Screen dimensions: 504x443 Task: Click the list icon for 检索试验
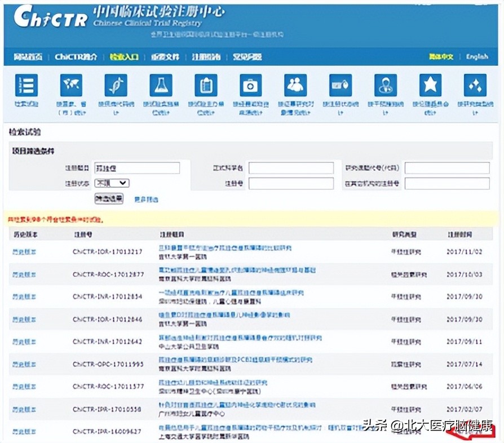coord(26,86)
